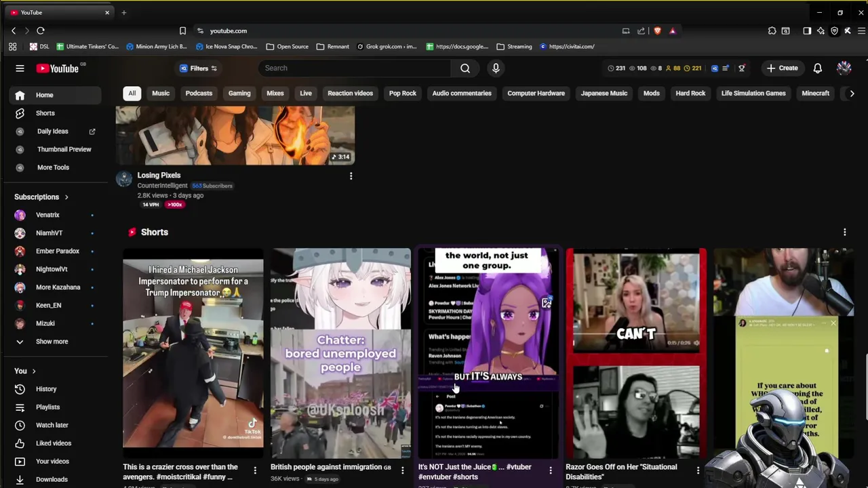Open the Brave Shields lion icon
The height and width of the screenshot is (488, 868).
click(x=657, y=30)
